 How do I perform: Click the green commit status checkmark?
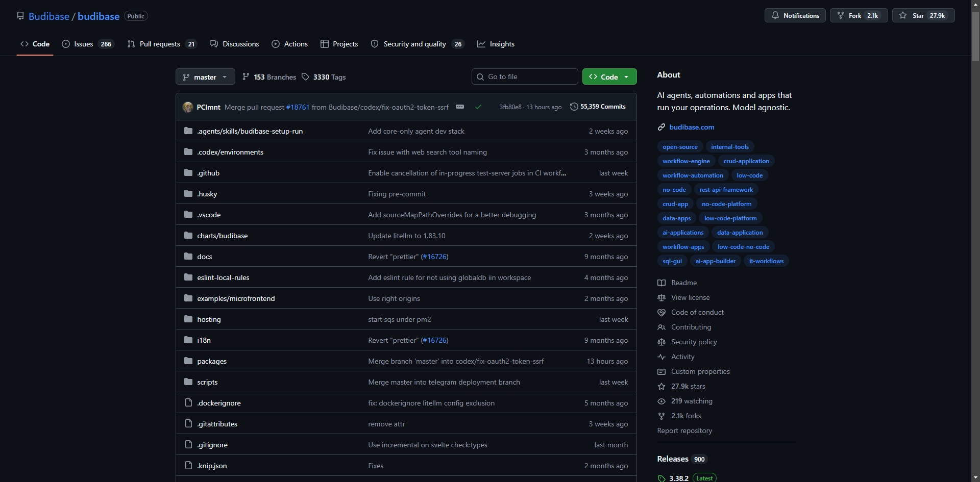[x=478, y=107]
